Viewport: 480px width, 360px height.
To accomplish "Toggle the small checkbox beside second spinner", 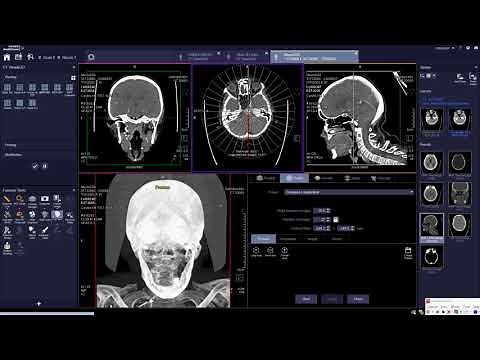I will (x=336, y=219).
